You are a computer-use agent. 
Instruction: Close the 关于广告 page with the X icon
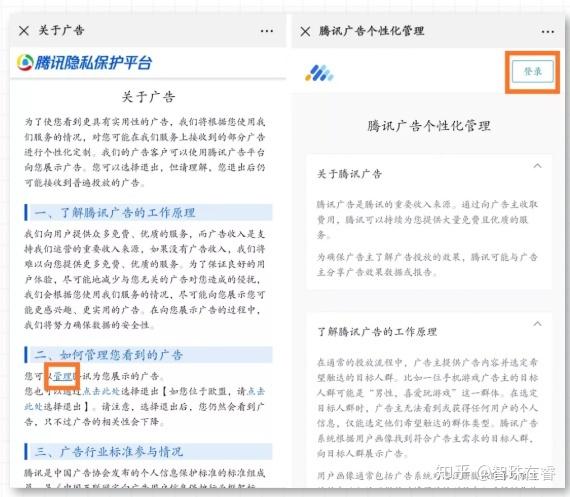pos(24,31)
